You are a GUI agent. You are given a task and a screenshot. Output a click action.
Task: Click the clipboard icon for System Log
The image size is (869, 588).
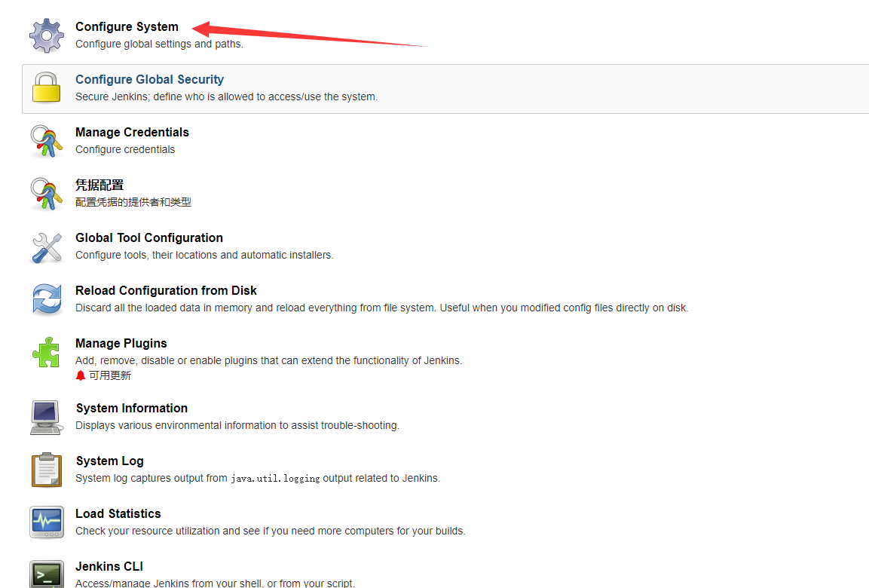click(x=46, y=470)
